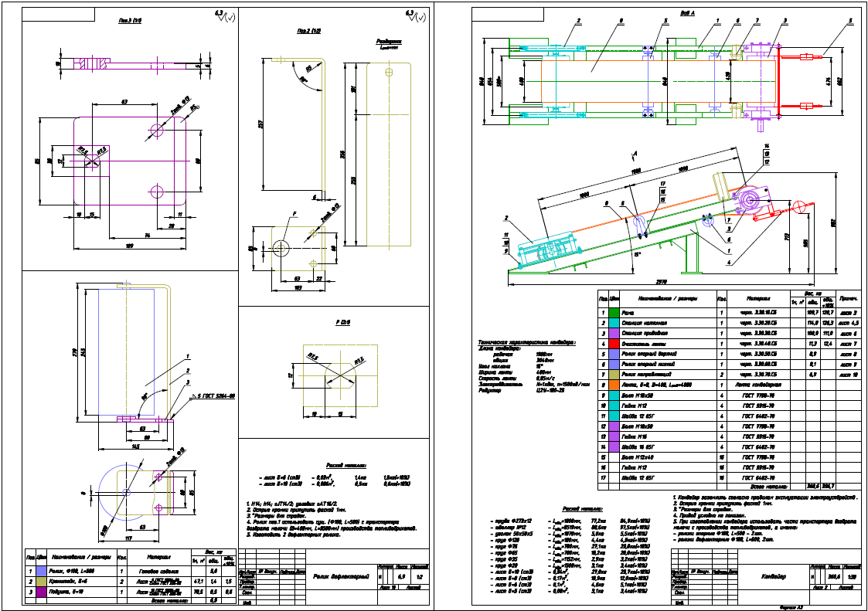Image resolution: width=868 pixels, height=611 pixels.
Task: Click the '5 ГОСТ 5264-80' weld callout
Action: (215, 395)
